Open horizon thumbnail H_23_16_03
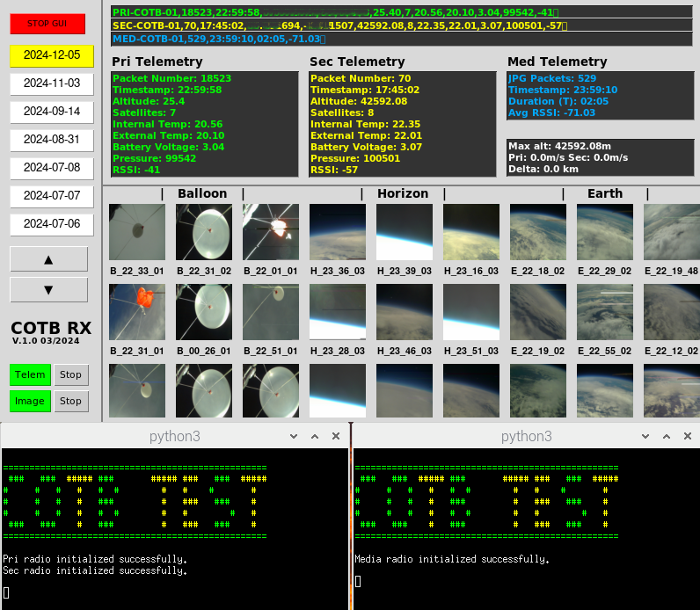700x610 pixels. point(471,232)
